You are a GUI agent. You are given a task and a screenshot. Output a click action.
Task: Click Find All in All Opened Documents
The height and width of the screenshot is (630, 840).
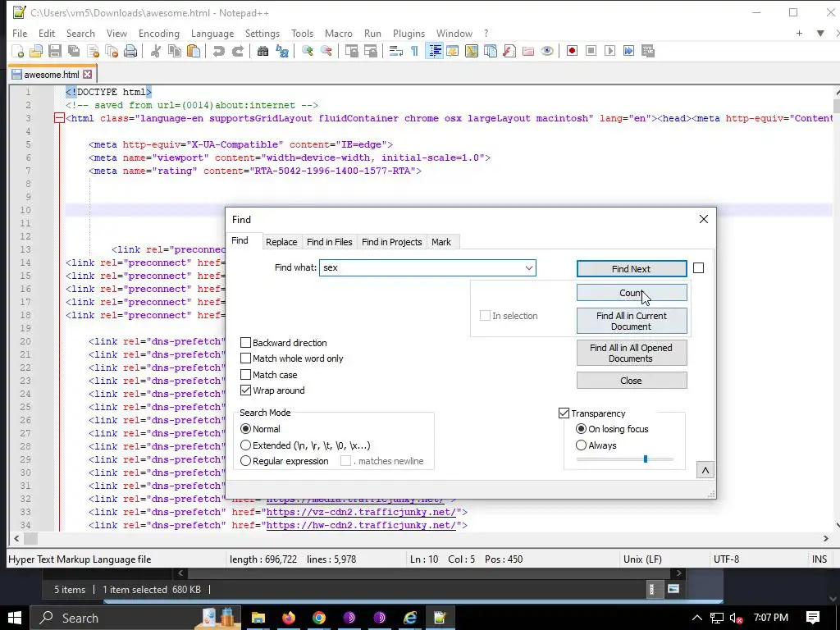632,353
